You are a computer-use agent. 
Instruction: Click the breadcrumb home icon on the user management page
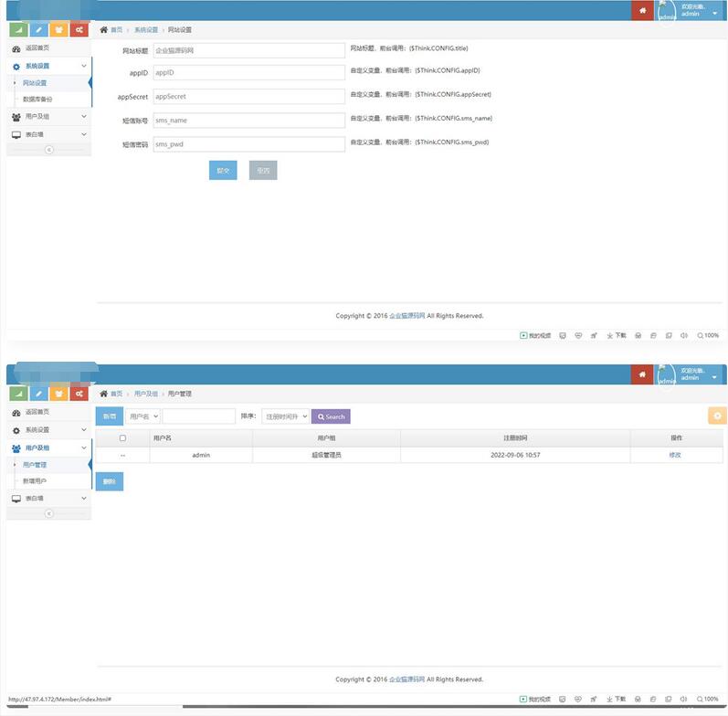(x=104, y=394)
